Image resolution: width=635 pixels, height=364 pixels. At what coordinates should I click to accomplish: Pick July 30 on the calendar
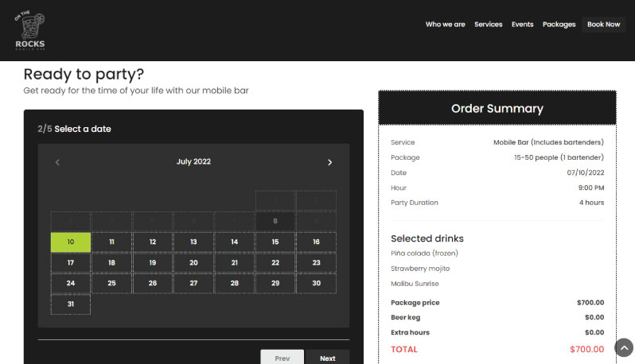316,284
